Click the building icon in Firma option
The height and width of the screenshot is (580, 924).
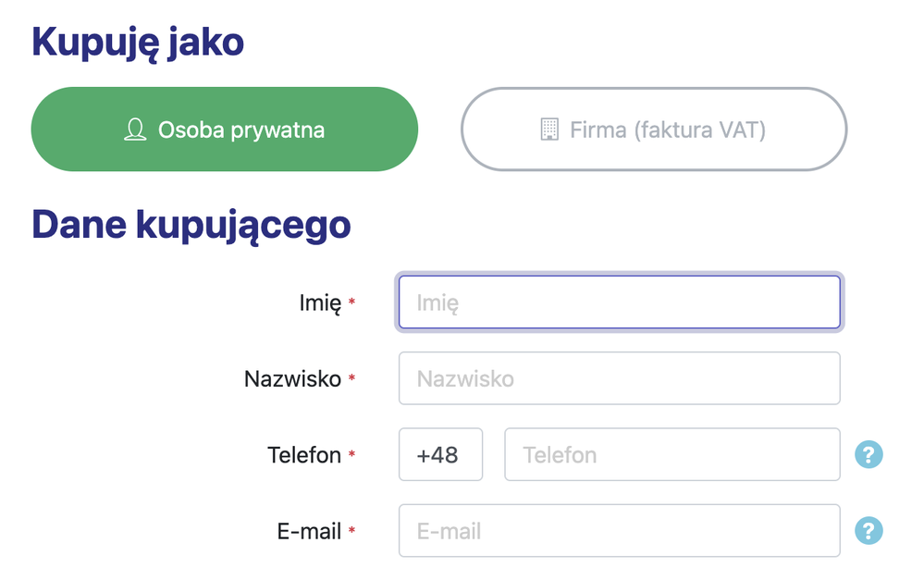point(549,130)
